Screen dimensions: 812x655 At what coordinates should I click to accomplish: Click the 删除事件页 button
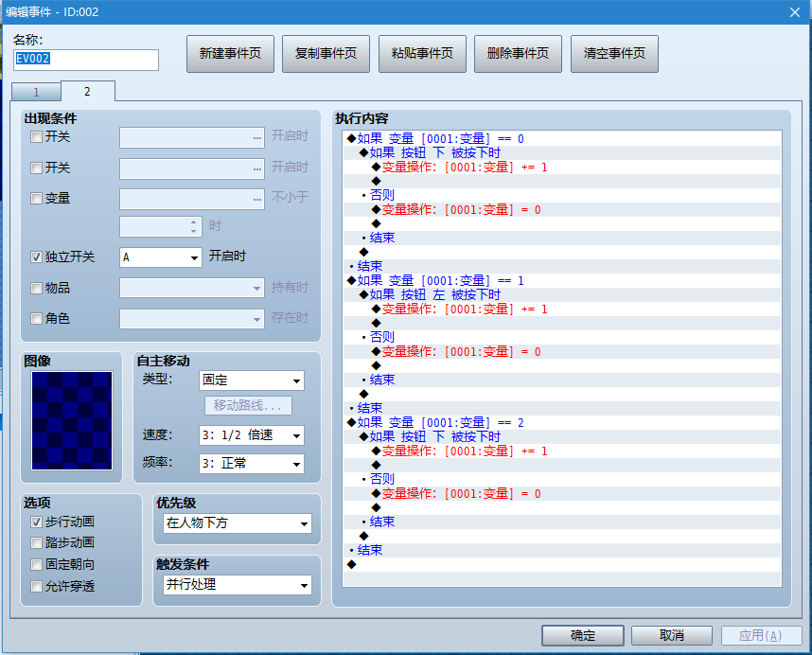click(x=518, y=54)
